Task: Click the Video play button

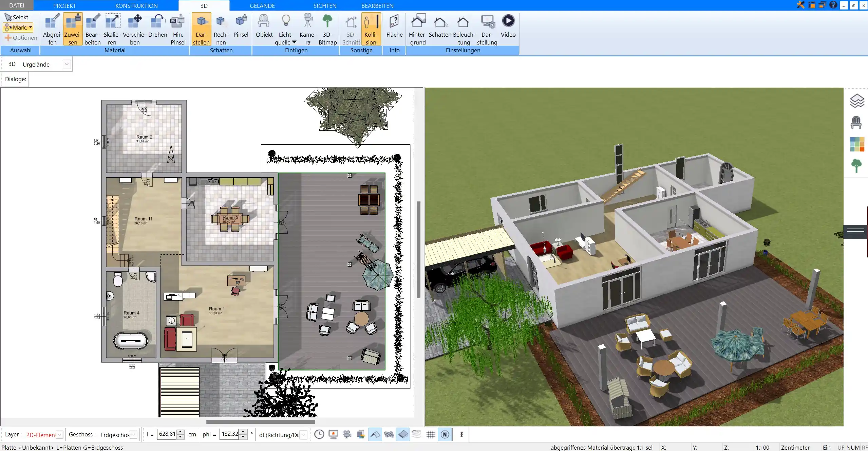Action: (x=508, y=26)
